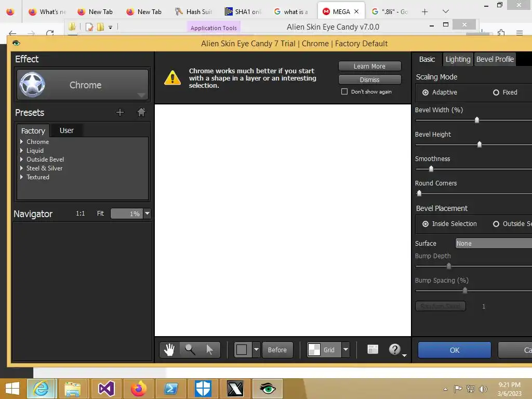Select the arrow pointer tool
Screen dimensions: 532x399
point(210,350)
